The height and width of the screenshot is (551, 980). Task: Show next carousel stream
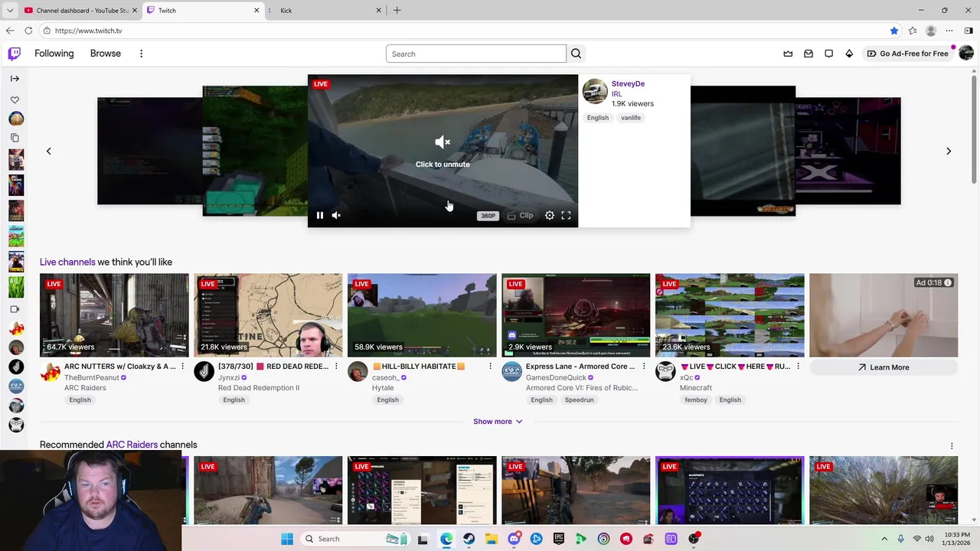pyautogui.click(x=949, y=151)
